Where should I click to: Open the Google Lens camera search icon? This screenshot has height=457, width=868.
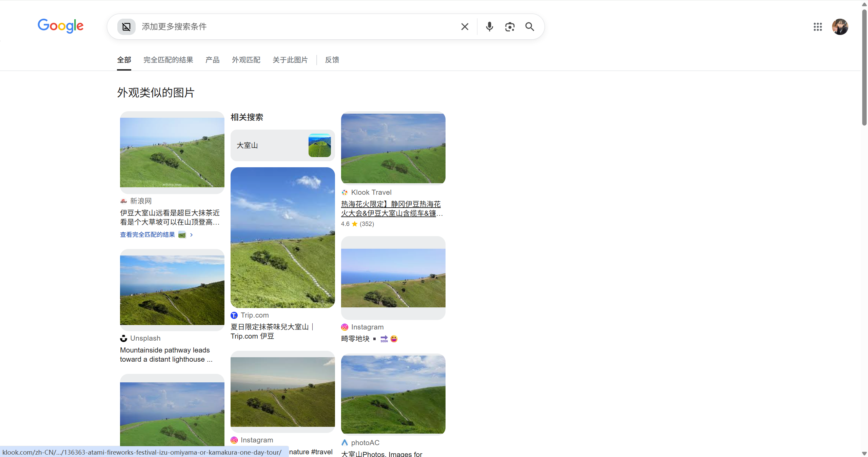(x=510, y=27)
